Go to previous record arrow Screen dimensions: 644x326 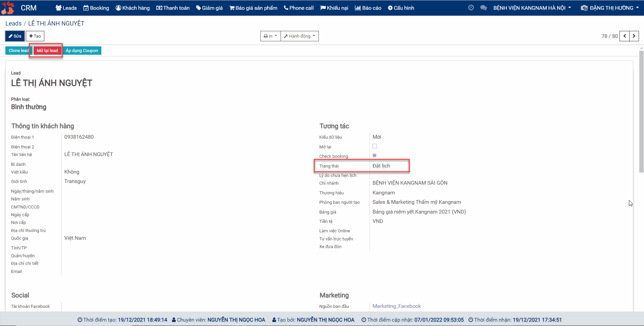click(625, 36)
